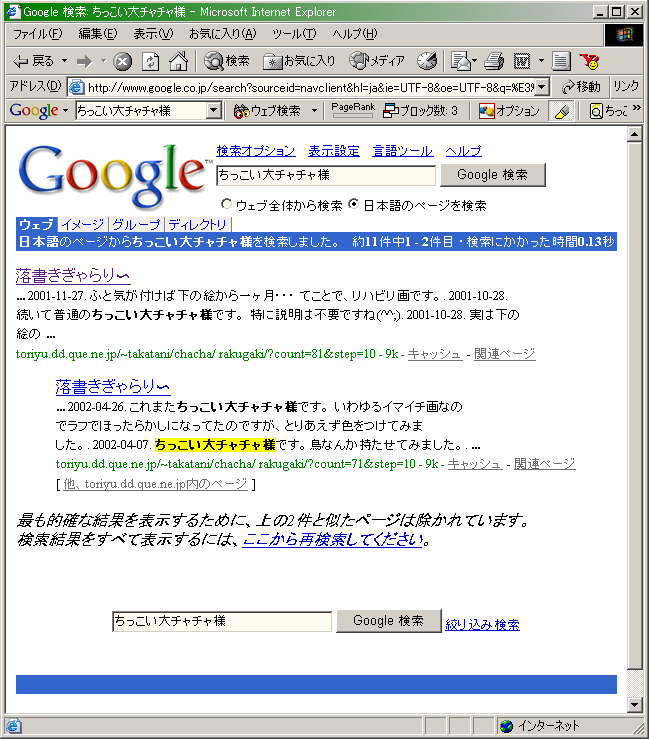Open the 言語ツール link
Viewport: 649px width, 739px height.
(403, 151)
